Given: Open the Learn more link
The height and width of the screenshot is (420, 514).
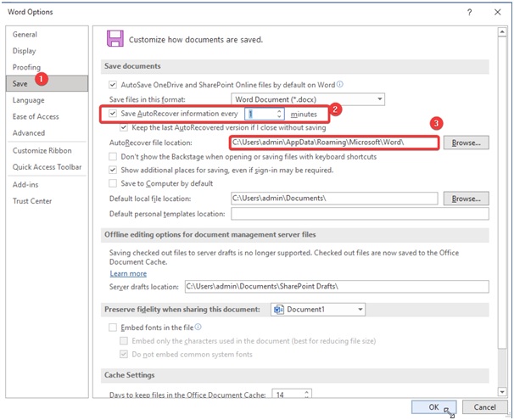Looking at the screenshot, I should tap(128, 273).
